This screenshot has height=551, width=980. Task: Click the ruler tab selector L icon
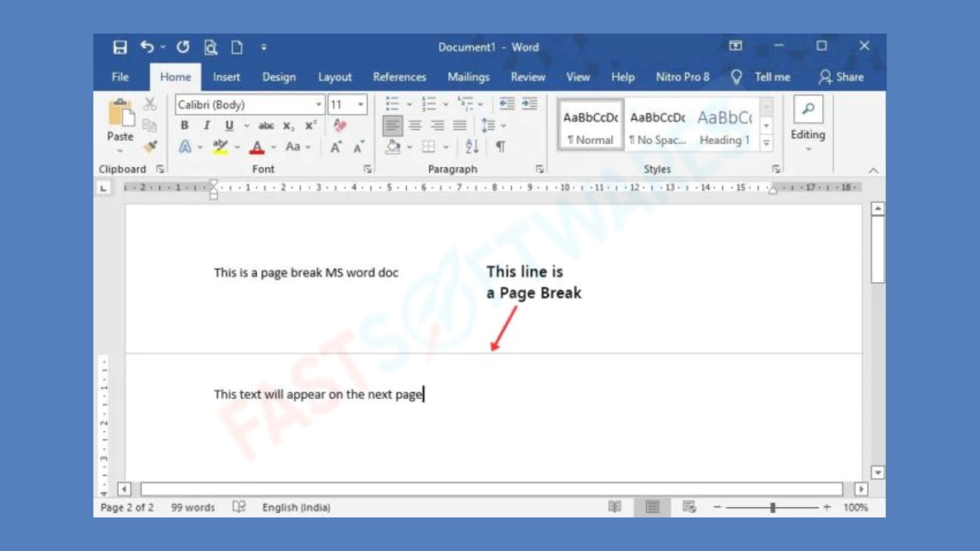104,188
